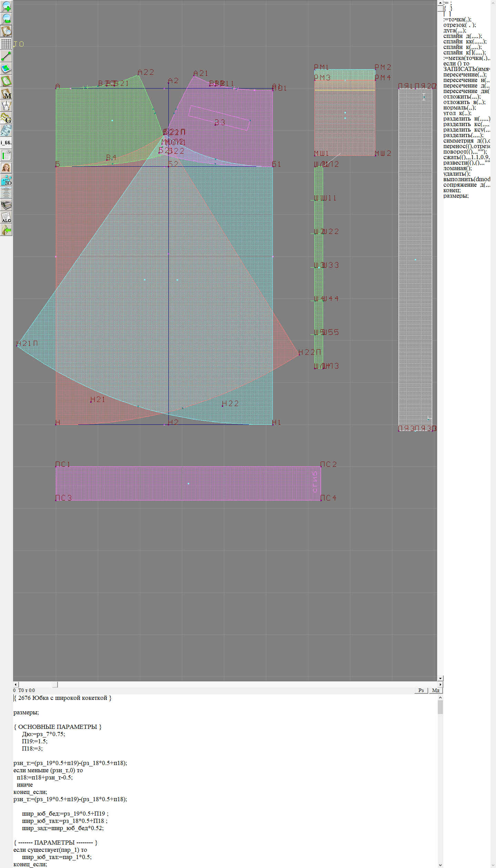This screenshot has width=496, height=868.
Task: Click in code editor at 'П19:=1.5;' line
Action: click(35, 741)
